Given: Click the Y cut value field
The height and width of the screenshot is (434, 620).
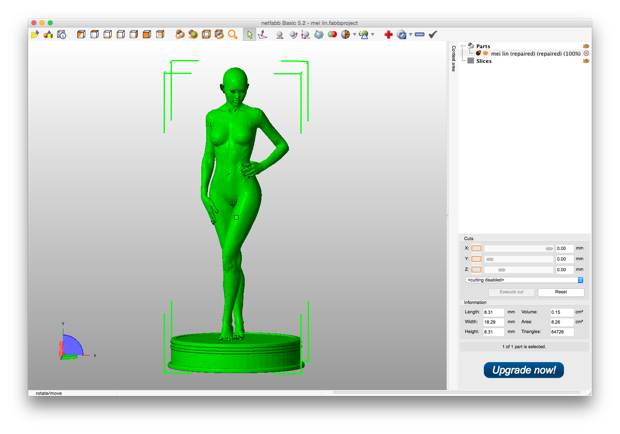Looking at the screenshot, I should pos(564,259).
